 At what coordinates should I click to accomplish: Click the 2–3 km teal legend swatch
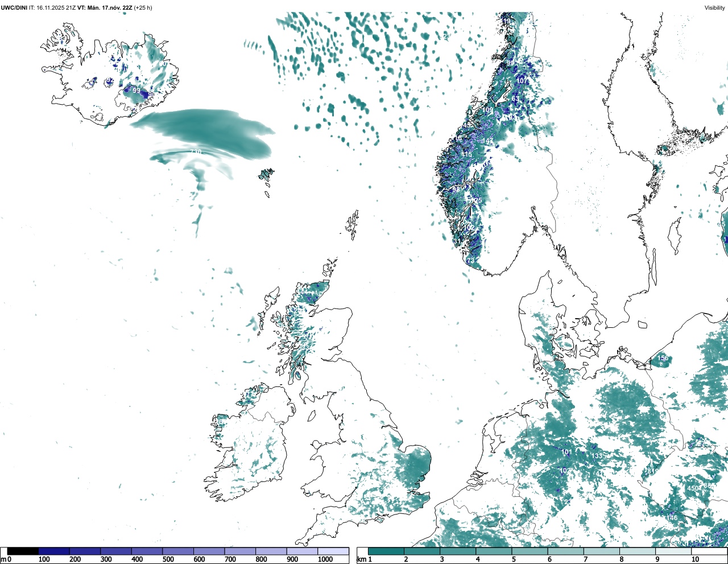pos(422,551)
